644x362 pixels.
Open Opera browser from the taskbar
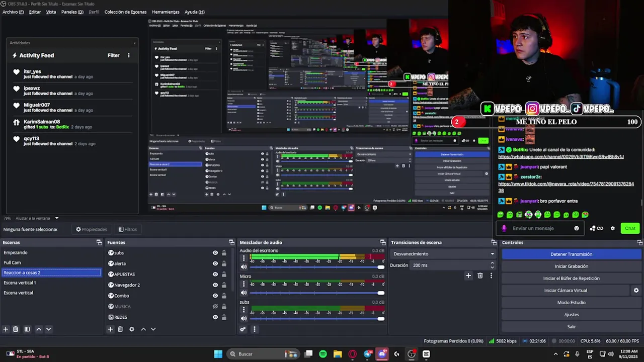[352, 354]
